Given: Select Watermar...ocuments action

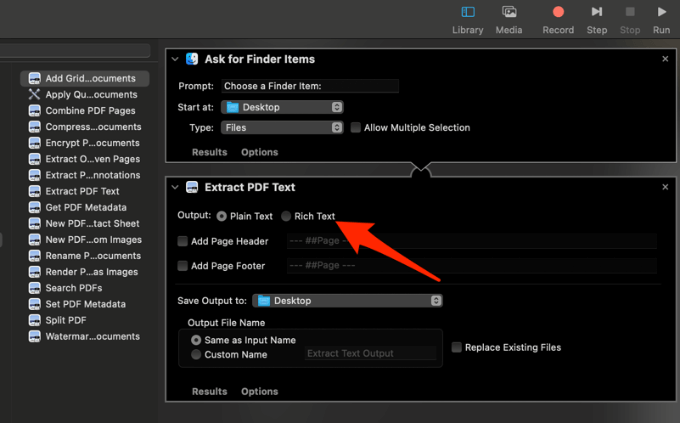Looking at the screenshot, I should point(85,336).
